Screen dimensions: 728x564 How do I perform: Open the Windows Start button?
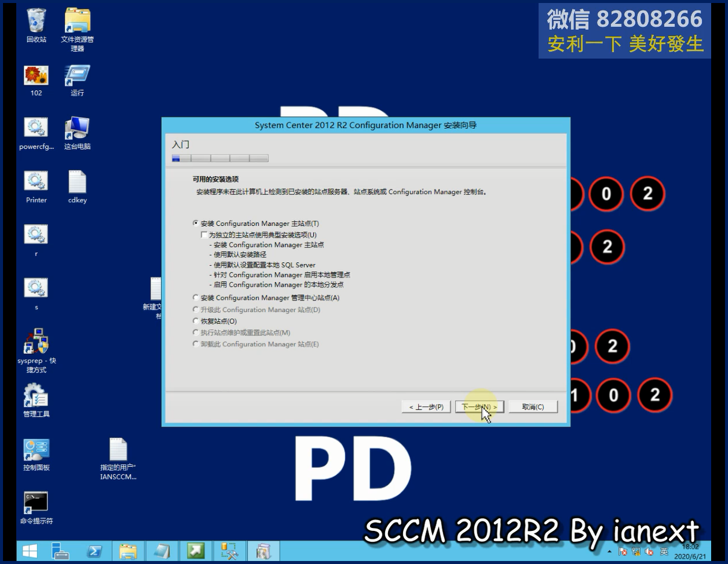(x=29, y=550)
